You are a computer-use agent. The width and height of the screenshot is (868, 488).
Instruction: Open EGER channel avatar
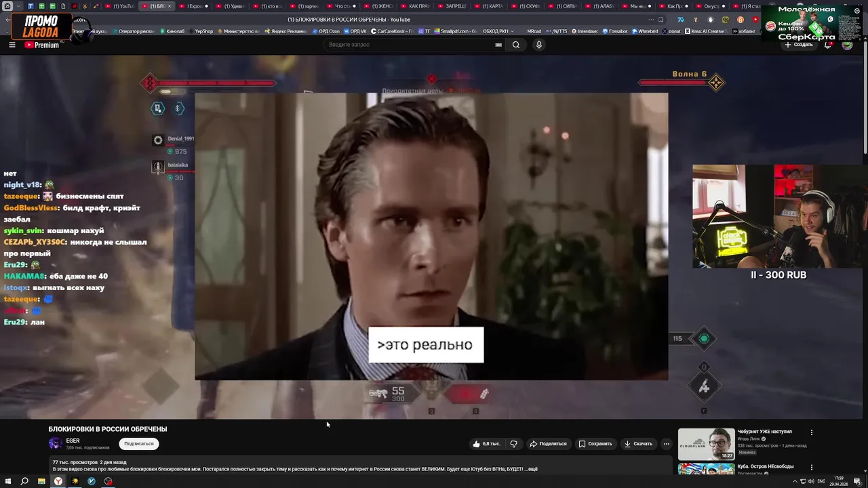pos(55,444)
